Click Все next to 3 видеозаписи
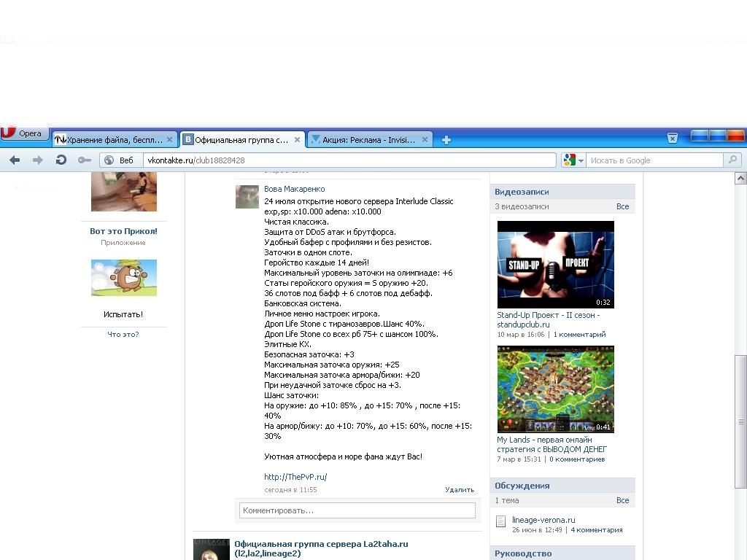The image size is (747, 560). (622, 206)
